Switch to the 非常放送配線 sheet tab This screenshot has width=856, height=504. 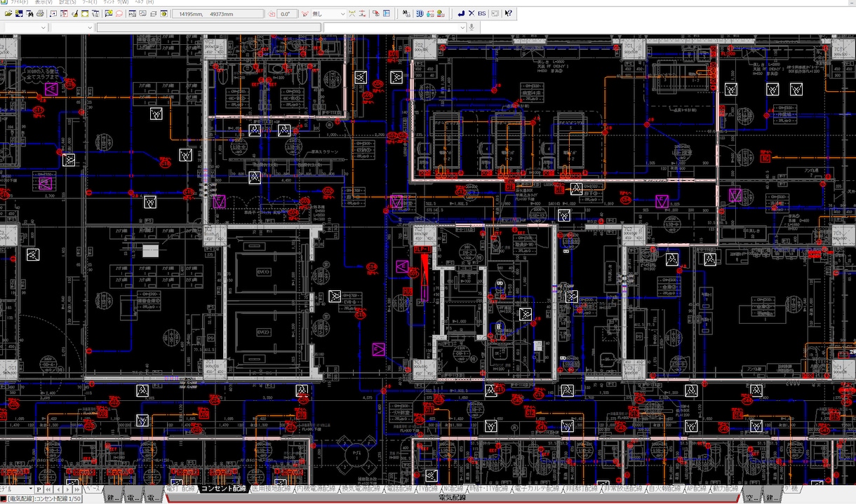622,489
